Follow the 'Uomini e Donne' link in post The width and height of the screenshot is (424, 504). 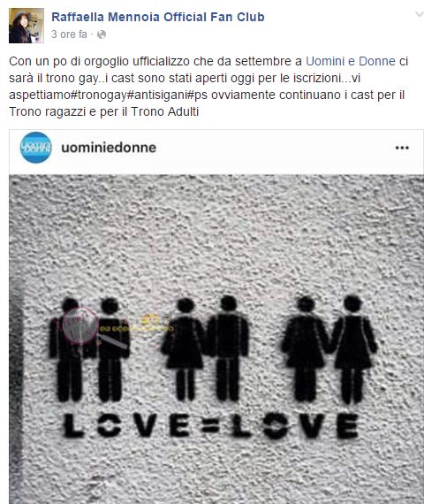click(x=351, y=61)
